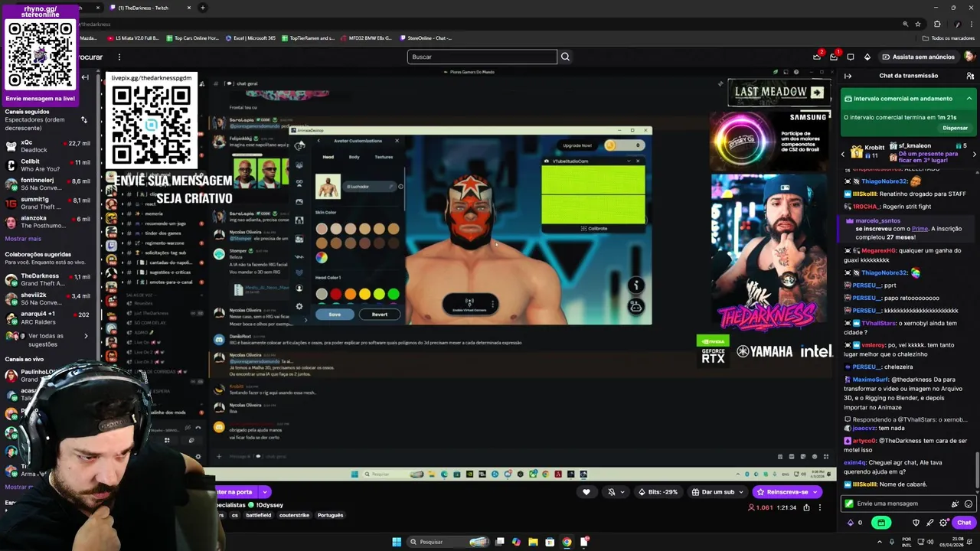Screen dimensions: 980x551
Task: Open the top bar three-dot more menu
Action: 119,57
